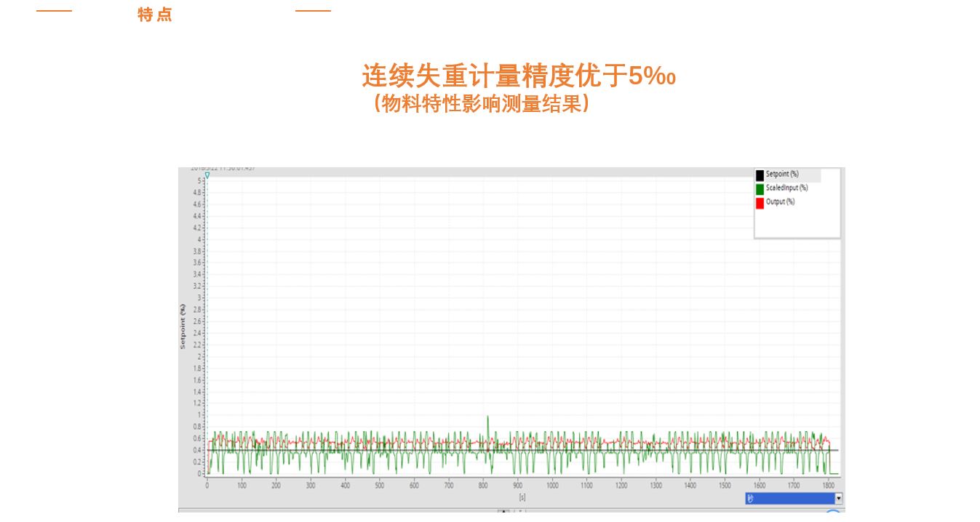Click the subtitle (物料特性影响测量结果)
This screenshot has height=522, width=980.
(x=481, y=104)
